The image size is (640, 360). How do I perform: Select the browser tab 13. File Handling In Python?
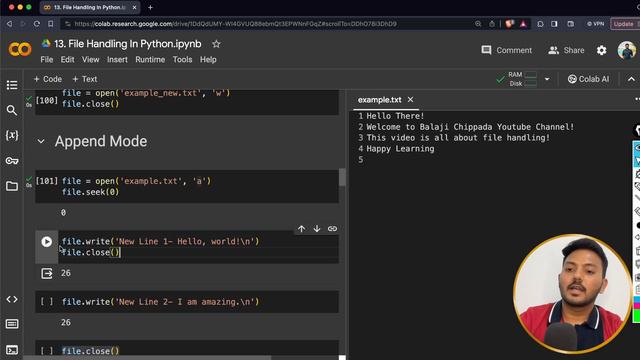[x=90, y=7]
